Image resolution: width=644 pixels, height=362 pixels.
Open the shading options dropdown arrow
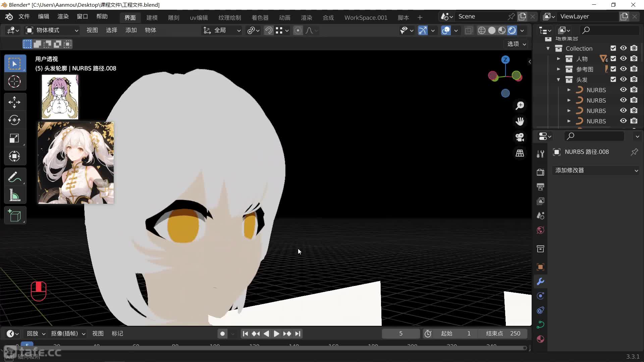pos(522,31)
